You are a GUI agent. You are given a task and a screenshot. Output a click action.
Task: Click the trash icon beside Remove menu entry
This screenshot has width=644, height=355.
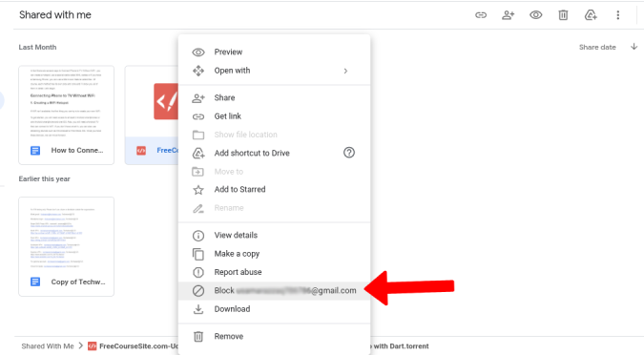click(x=198, y=337)
